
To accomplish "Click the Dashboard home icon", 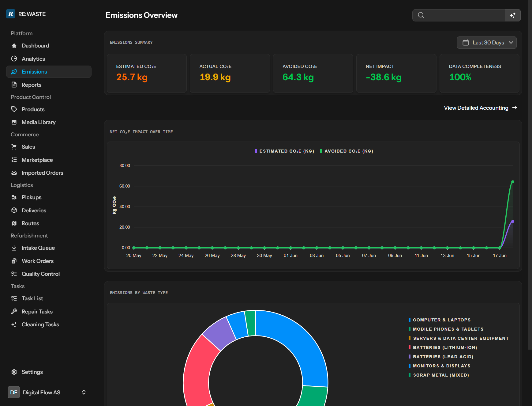I will pos(14,46).
